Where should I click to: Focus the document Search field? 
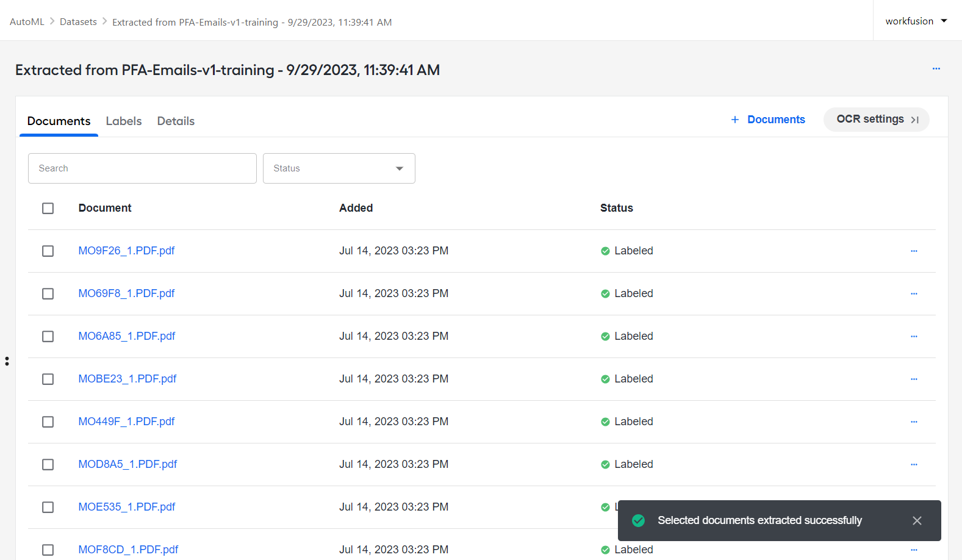tap(142, 168)
